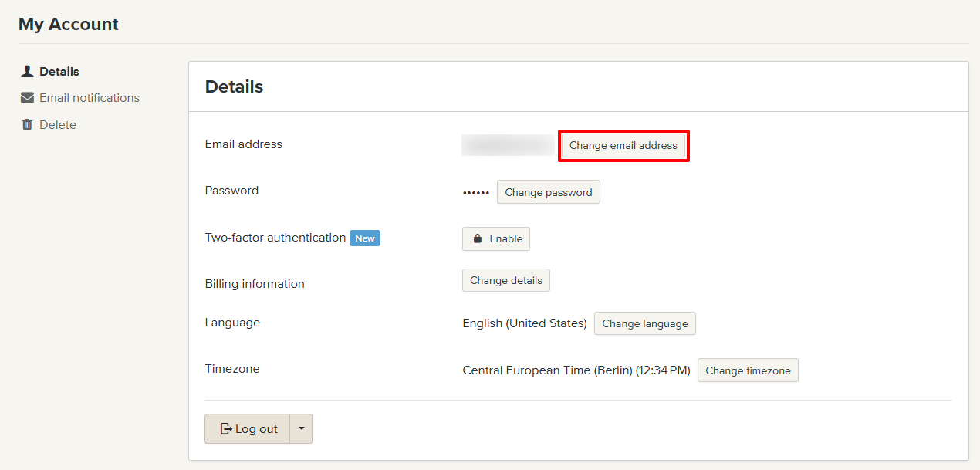The height and width of the screenshot is (470, 980).
Task: Click the English (United States) language text
Action: coord(525,323)
